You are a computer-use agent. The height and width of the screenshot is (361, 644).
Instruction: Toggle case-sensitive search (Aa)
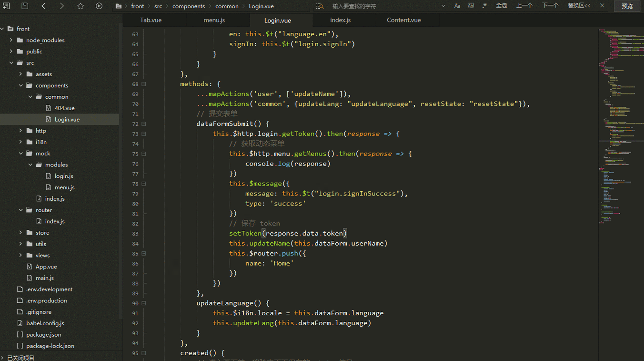[x=457, y=6]
